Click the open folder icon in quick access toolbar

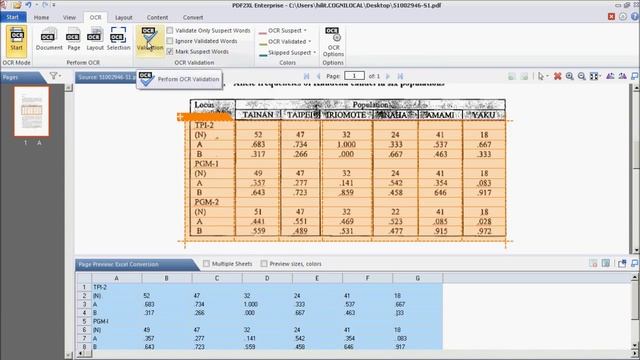(17, 5)
